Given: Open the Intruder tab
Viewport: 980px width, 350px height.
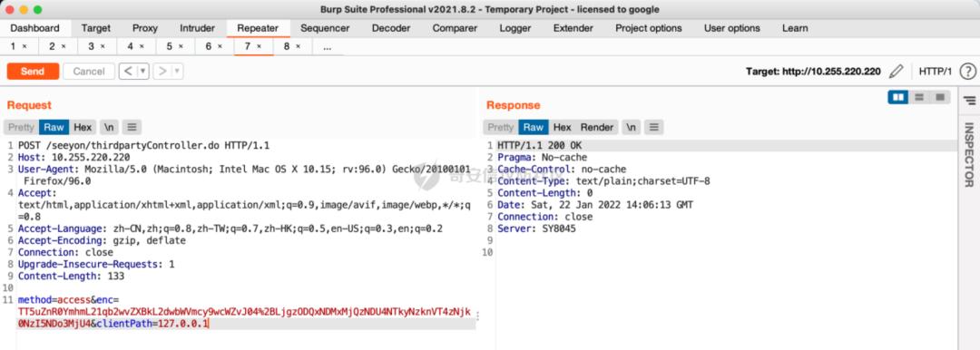Looking at the screenshot, I should [x=198, y=28].
